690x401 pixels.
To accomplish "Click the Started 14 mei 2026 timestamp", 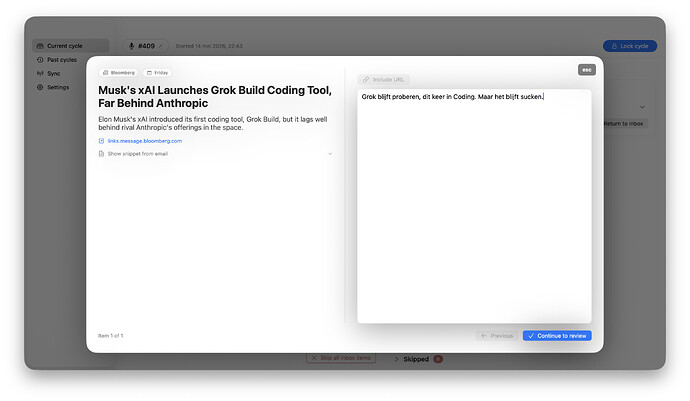I will click(209, 46).
